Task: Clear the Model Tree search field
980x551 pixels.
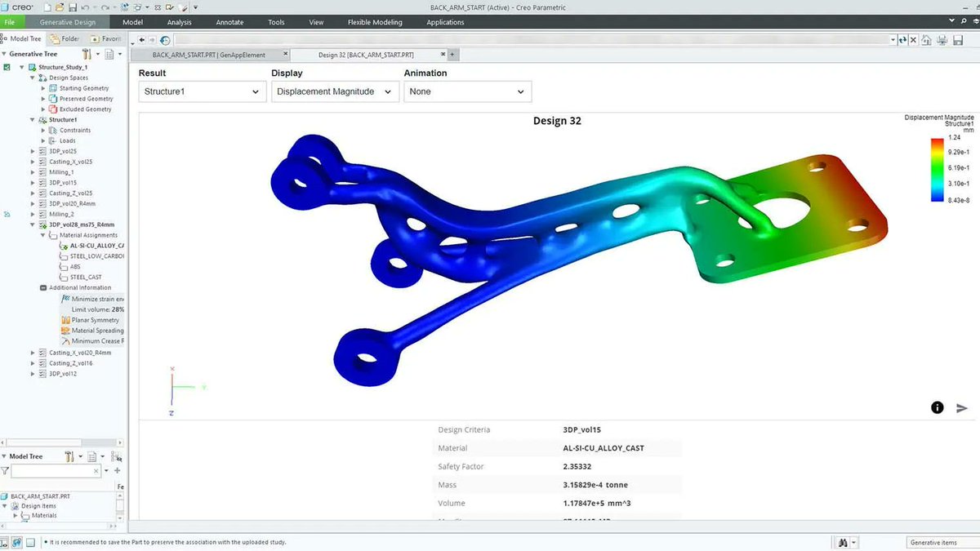Action: click(96, 471)
